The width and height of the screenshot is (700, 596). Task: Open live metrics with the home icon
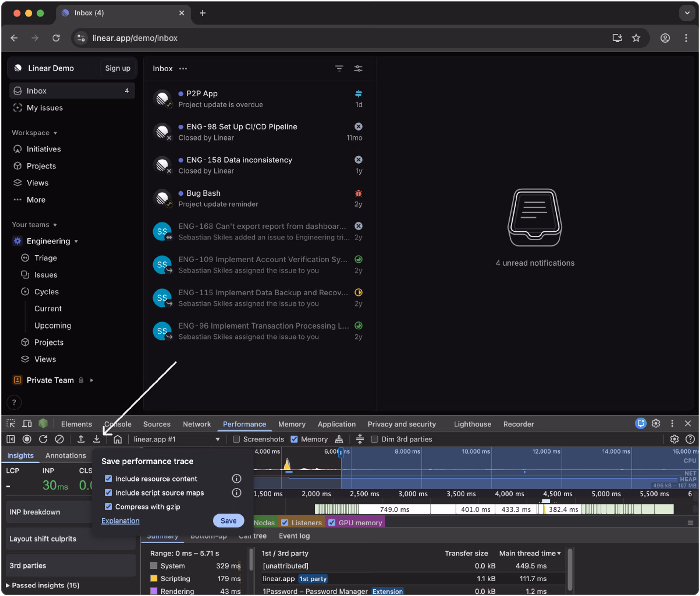[x=117, y=439]
